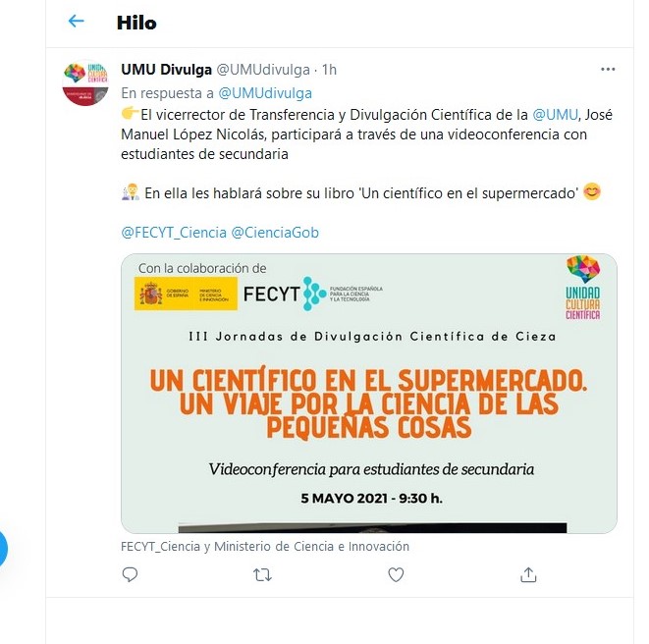Like the tweet with the heart icon
649x644 pixels.
click(x=396, y=574)
